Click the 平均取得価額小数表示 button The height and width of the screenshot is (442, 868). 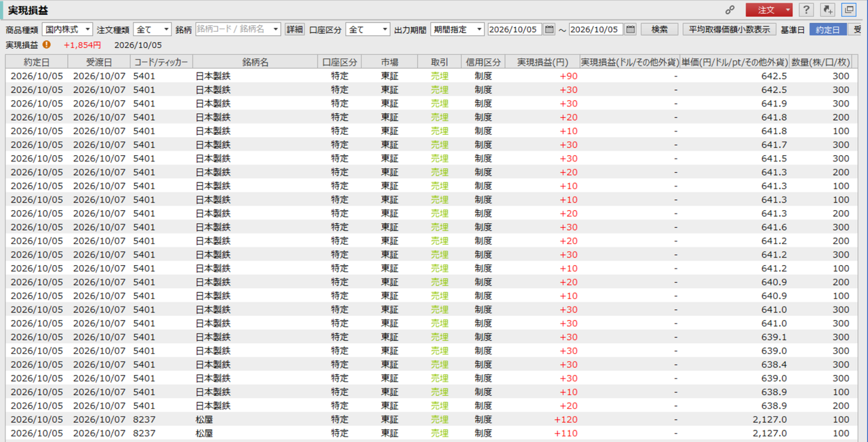(729, 29)
